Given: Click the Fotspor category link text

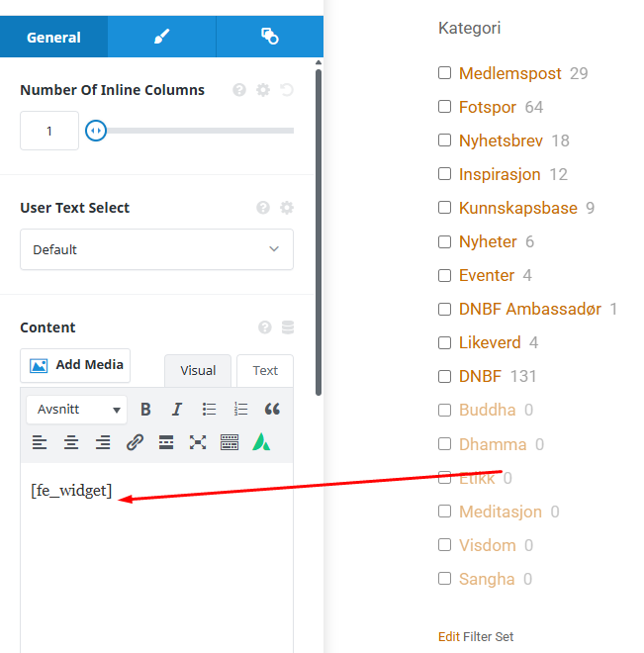Looking at the screenshot, I should click(488, 107).
